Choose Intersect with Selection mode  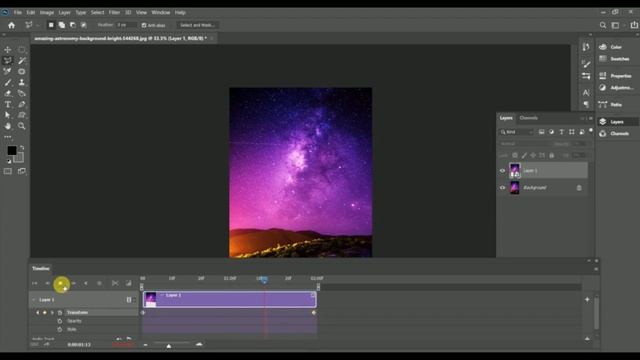click(x=83, y=25)
